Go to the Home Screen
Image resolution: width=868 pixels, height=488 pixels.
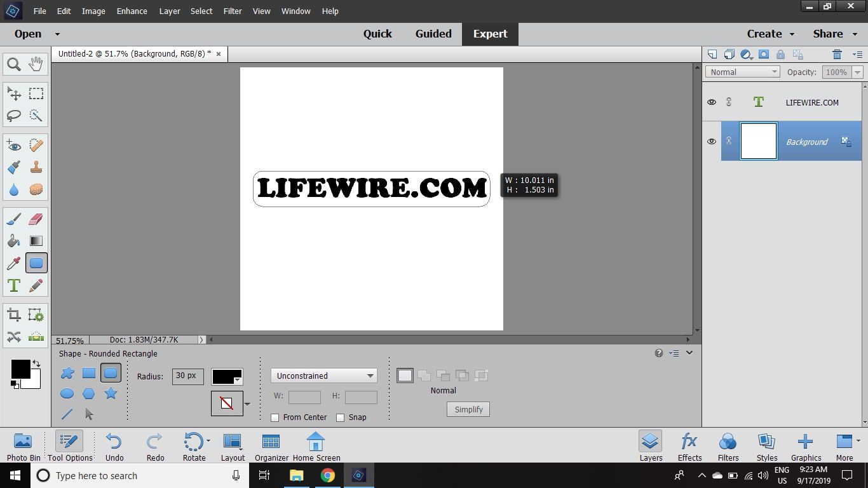tap(316, 446)
